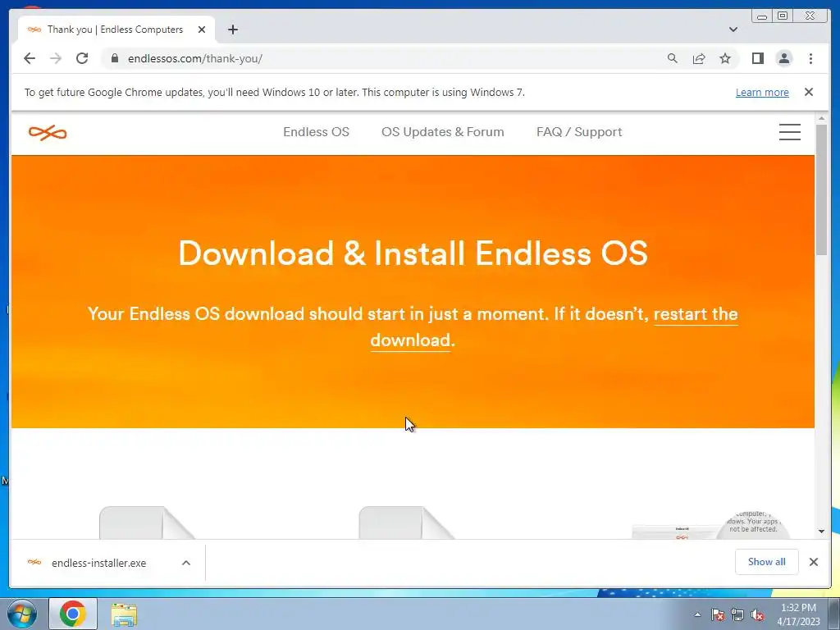Open the site hamburger menu
840x630 pixels.
(790, 132)
